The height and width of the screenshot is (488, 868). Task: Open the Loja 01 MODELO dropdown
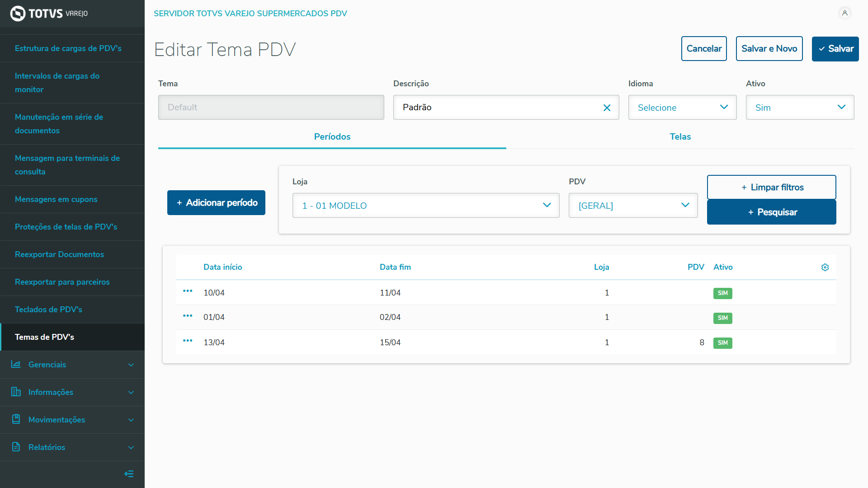[425, 206]
